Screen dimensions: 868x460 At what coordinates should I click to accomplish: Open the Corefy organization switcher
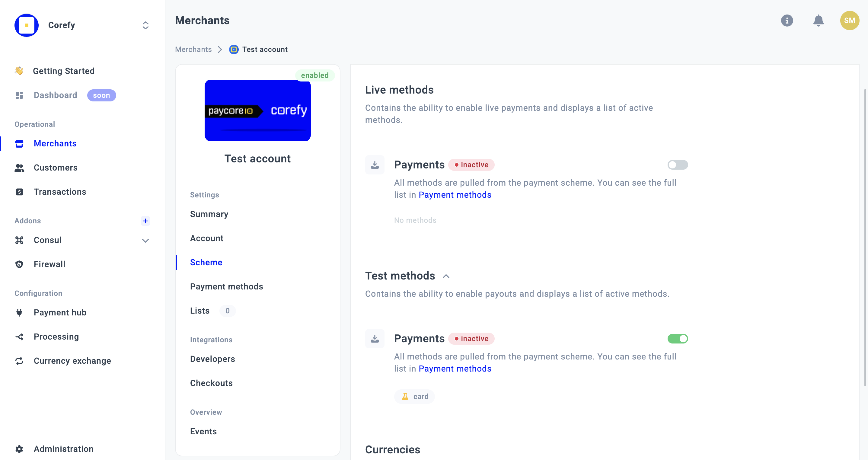145,25
